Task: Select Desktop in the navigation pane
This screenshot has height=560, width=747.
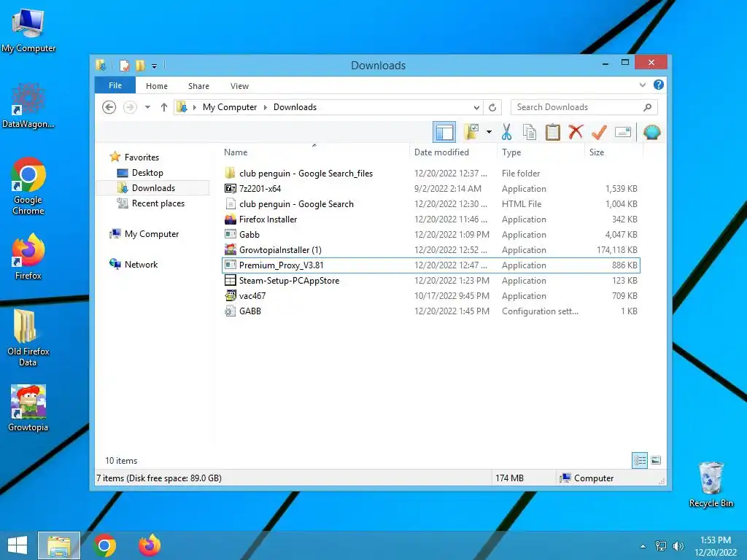Action: 147,173
